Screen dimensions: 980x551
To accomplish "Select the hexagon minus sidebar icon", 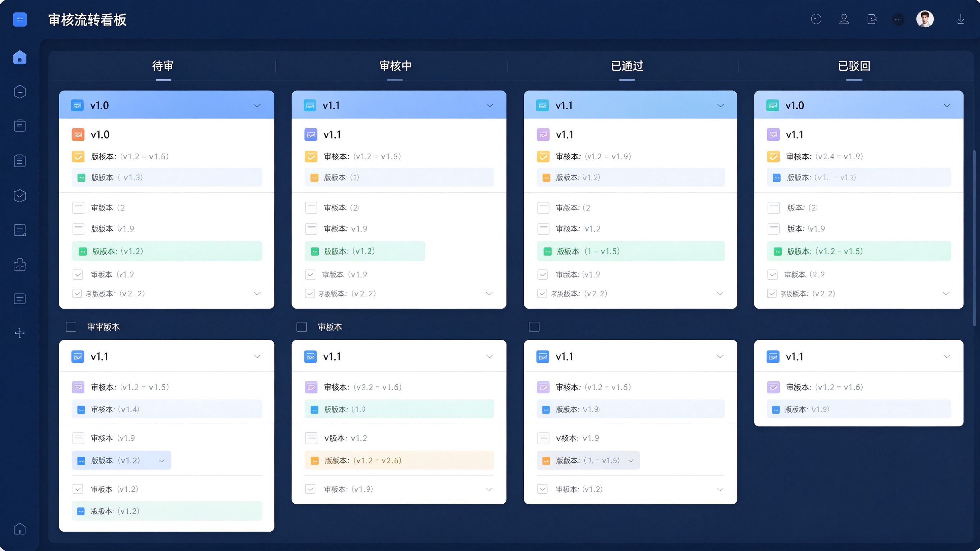I will point(20,91).
